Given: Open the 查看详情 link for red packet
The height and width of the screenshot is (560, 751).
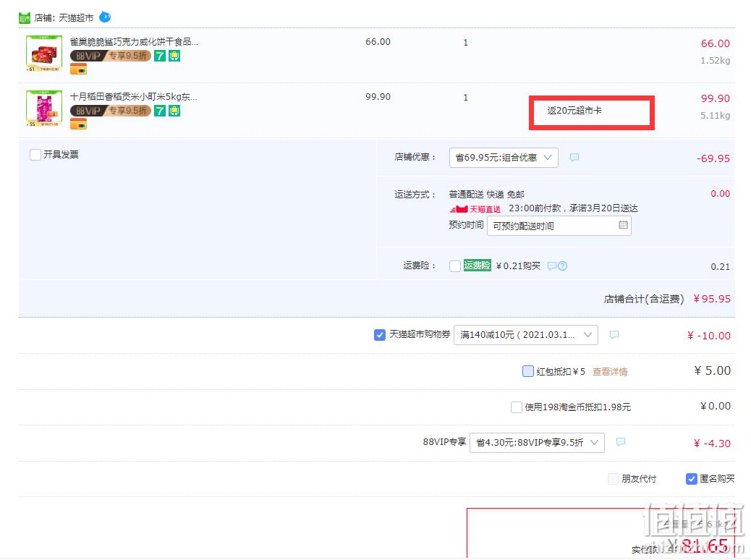Looking at the screenshot, I should 610,372.
